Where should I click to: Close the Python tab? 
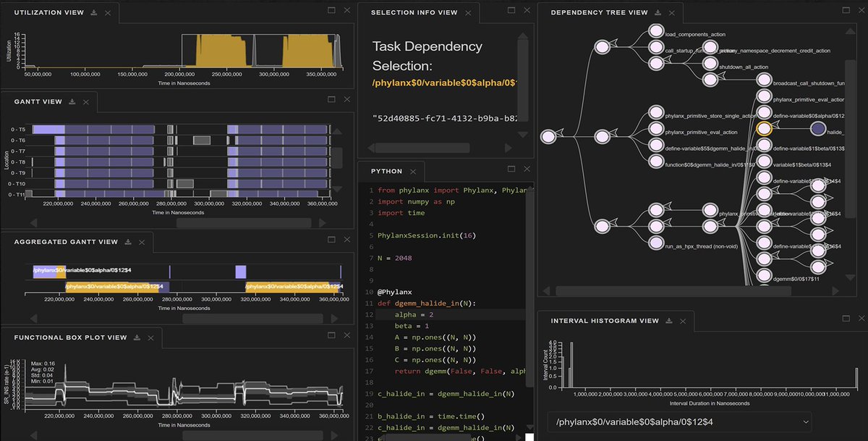(x=412, y=172)
